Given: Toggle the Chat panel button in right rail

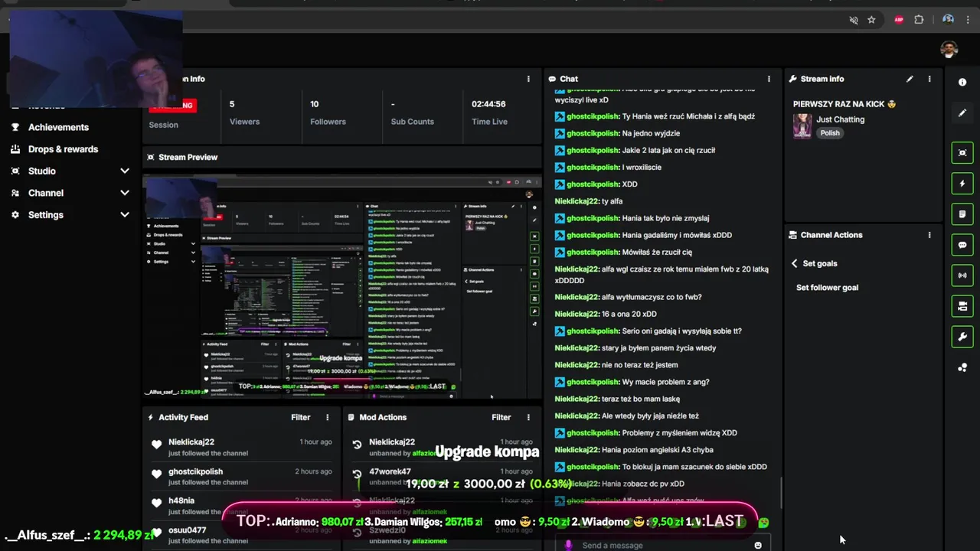Looking at the screenshot, I should coord(962,245).
